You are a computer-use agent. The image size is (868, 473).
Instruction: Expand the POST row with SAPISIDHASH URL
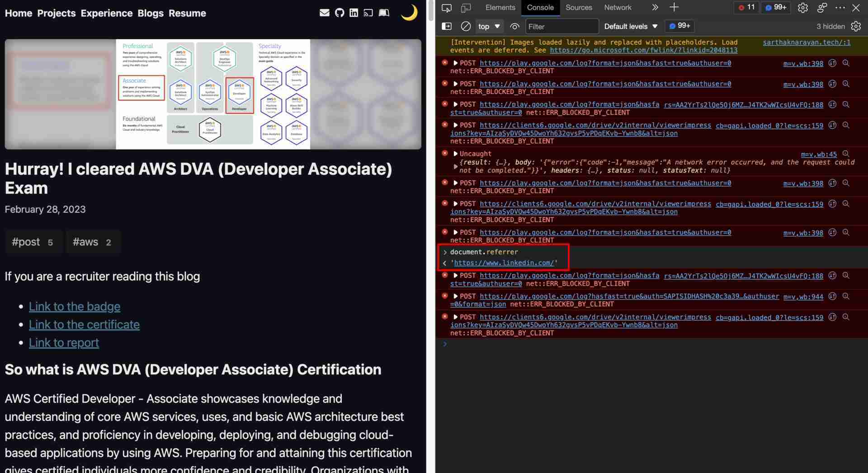[455, 296]
